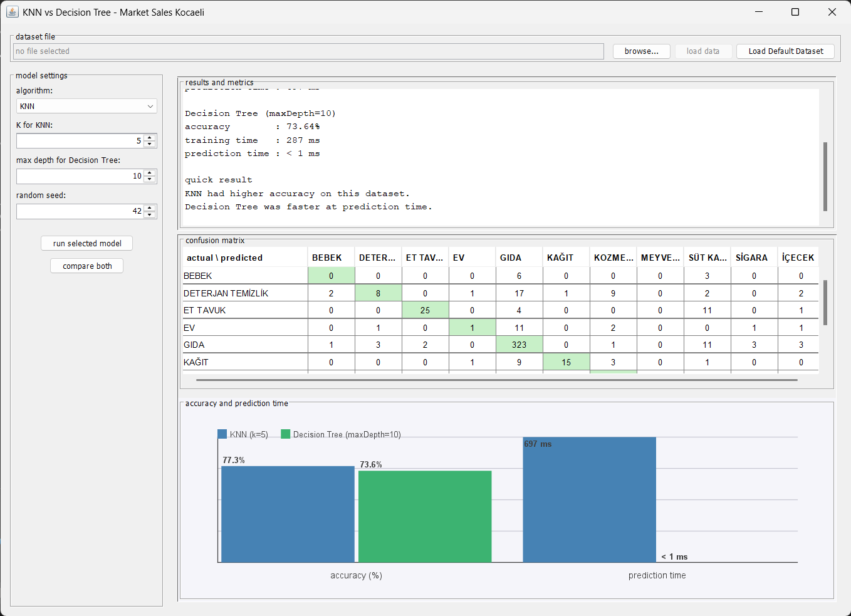Open the algorithm KNN dropdown
This screenshot has width=851, height=616.
point(86,107)
